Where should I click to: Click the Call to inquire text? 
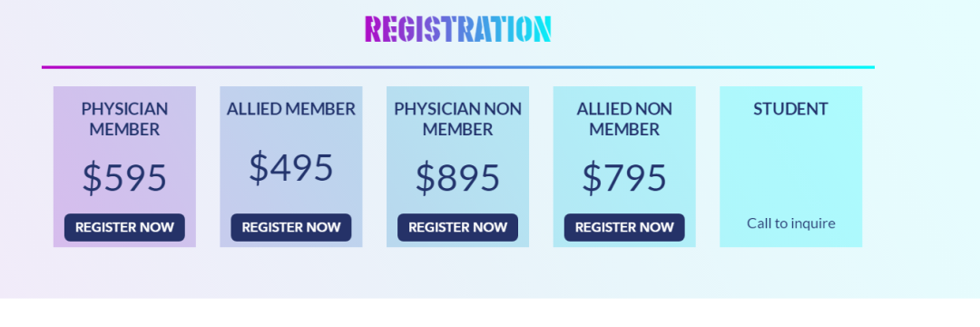point(790,223)
